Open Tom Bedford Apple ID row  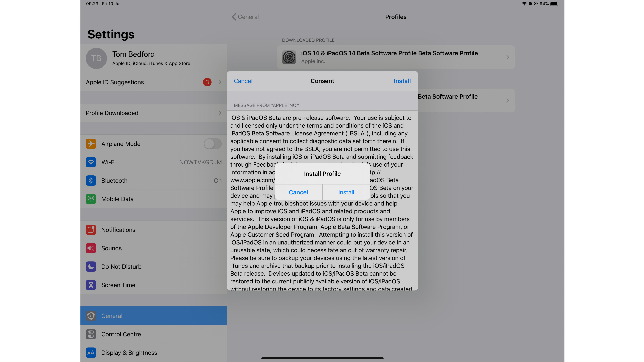coord(153,58)
